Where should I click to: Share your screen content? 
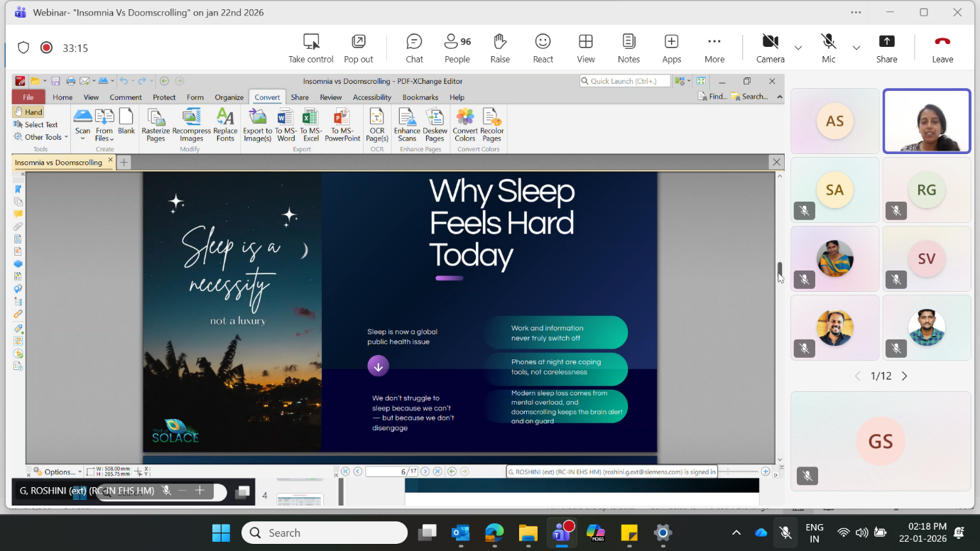point(886,48)
